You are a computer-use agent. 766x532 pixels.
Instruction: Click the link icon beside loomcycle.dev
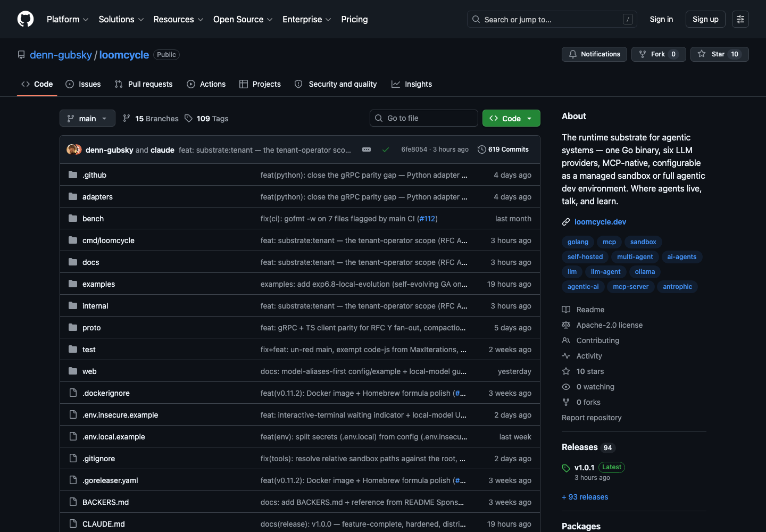coord(566,222)
